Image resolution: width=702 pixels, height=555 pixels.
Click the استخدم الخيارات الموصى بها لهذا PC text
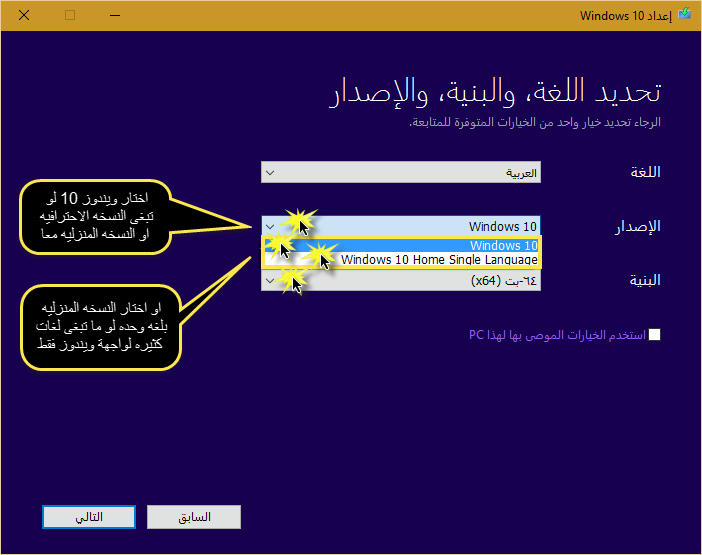tap(557, 335)
